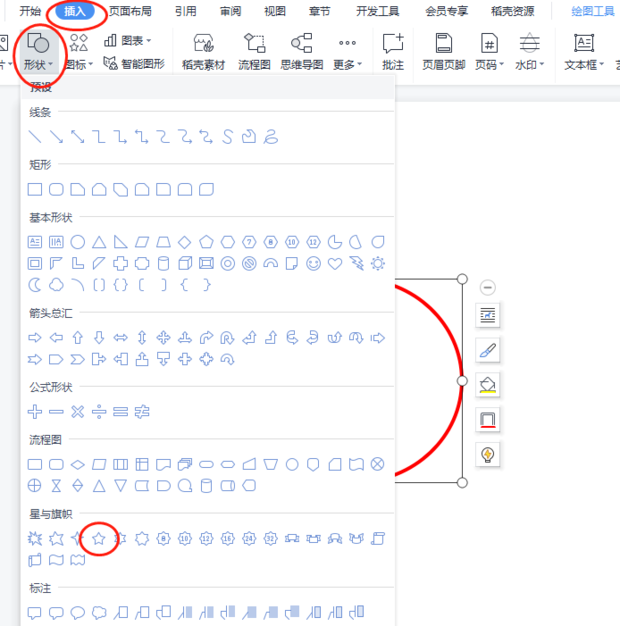Open the 形状 shapes dropdown

38,52
